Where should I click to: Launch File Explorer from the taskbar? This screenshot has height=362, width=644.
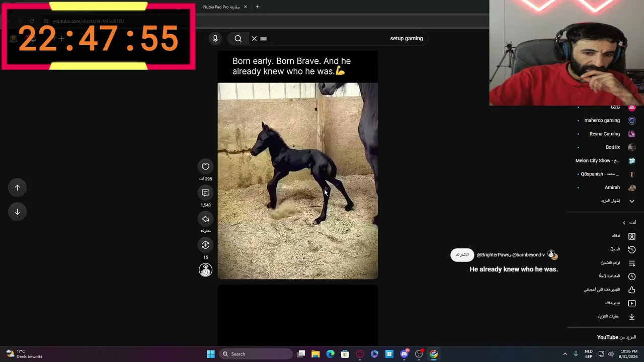(x=315, y=354)
